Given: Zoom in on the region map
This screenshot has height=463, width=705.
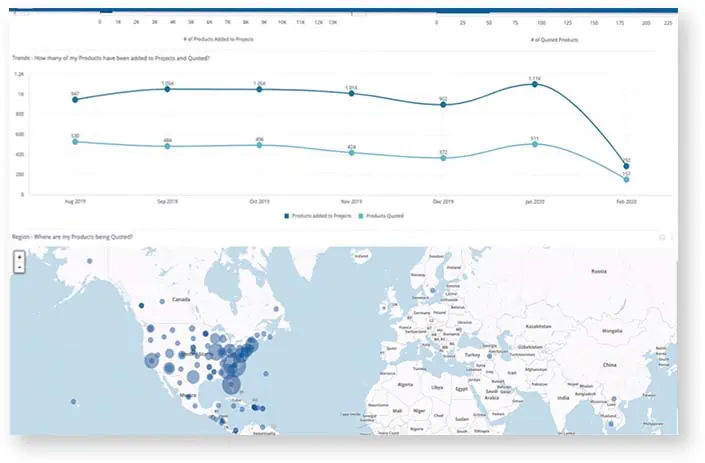Looking at the screenshot, I should 19,258.
